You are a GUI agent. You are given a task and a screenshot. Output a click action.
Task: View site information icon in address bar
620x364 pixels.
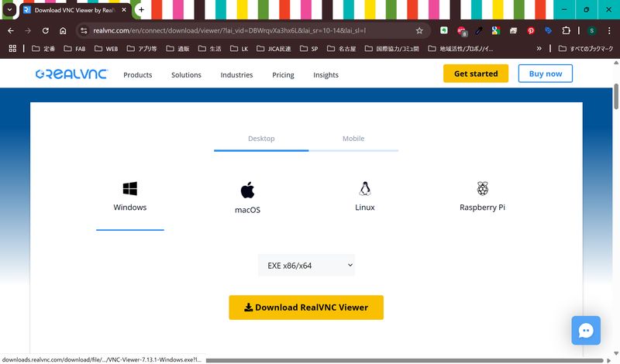pyautogui.click(x=84, y=30)
